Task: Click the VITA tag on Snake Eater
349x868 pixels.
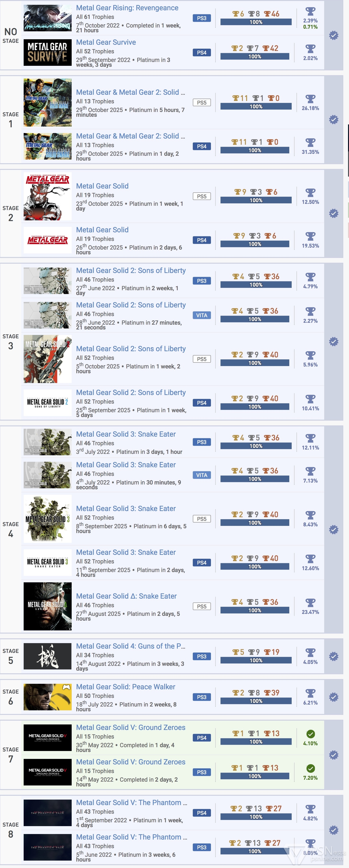Action: tap(202, 475)
